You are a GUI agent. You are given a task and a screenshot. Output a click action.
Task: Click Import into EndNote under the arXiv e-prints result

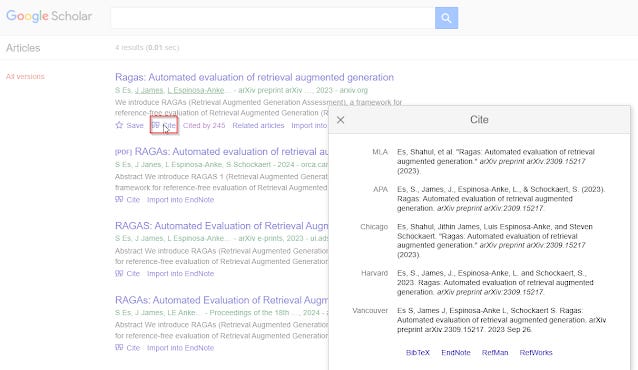click(x=180, y=274)
